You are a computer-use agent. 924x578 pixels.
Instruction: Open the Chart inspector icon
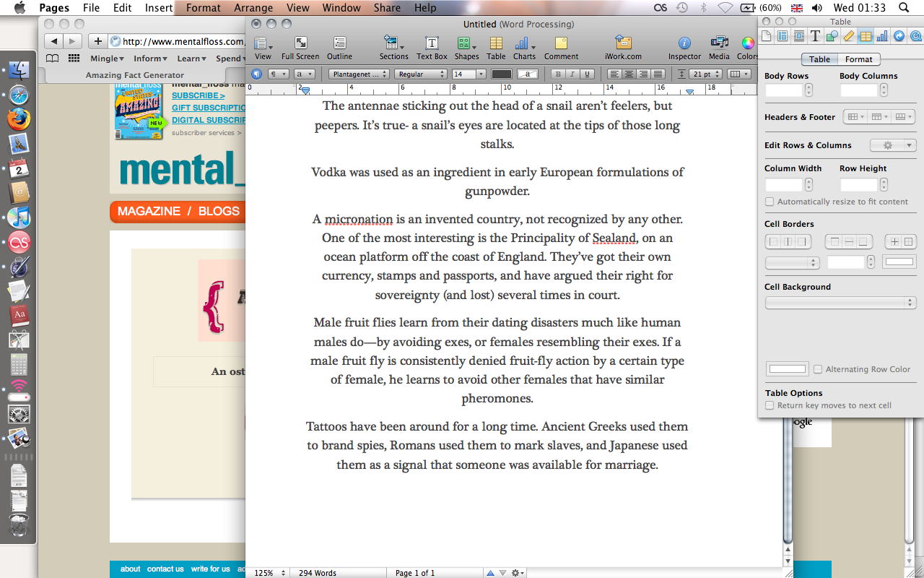tap(881, 36)
